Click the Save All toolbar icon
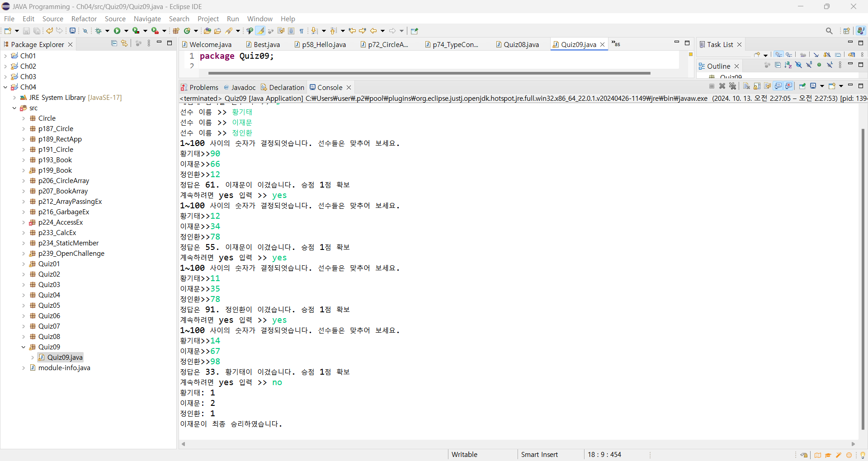 pyautogui.click(x=37, y=31)
